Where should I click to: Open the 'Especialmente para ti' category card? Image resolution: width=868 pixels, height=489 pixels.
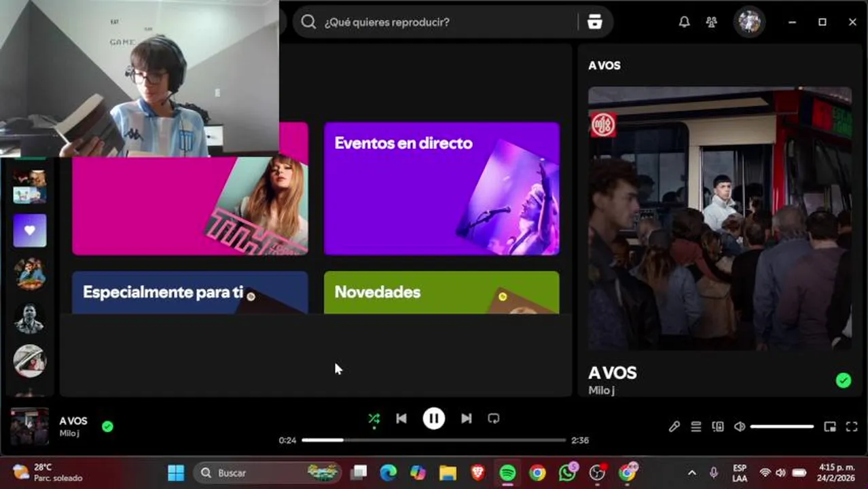click(190, 292)
